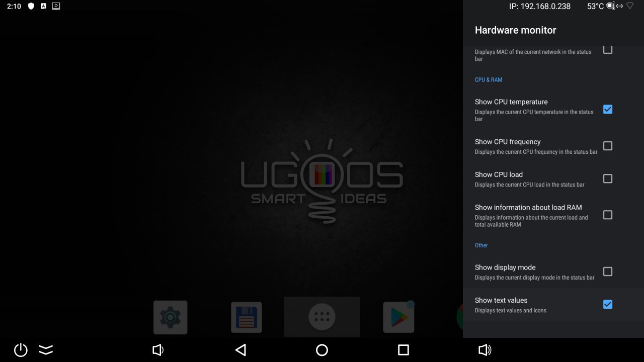Click the 'Show CPU temperature' label
Screen dimensions: 644x362
pos(511,102)
